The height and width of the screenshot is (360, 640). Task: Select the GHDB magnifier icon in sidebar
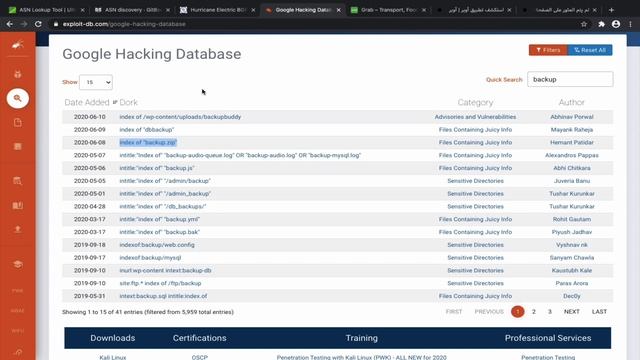(x=18, y=98)
